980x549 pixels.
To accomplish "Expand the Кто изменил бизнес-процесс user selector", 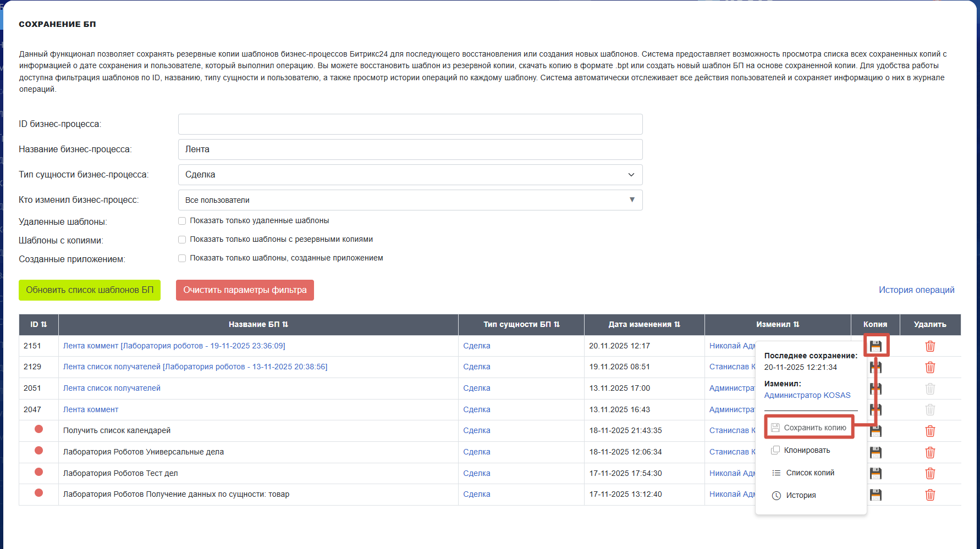I will click(410, 200).
